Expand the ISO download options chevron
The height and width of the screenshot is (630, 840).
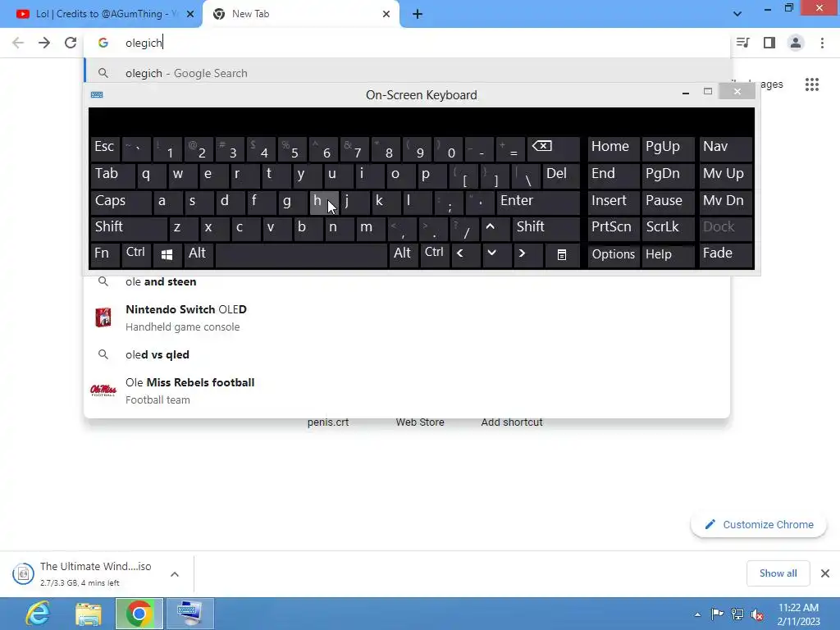coord(175,574)
